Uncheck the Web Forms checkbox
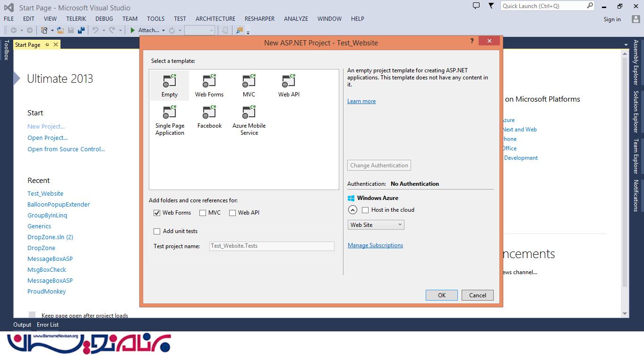Image resolution: width=644 pixels, height=355 pixels. tap(157, 213)
